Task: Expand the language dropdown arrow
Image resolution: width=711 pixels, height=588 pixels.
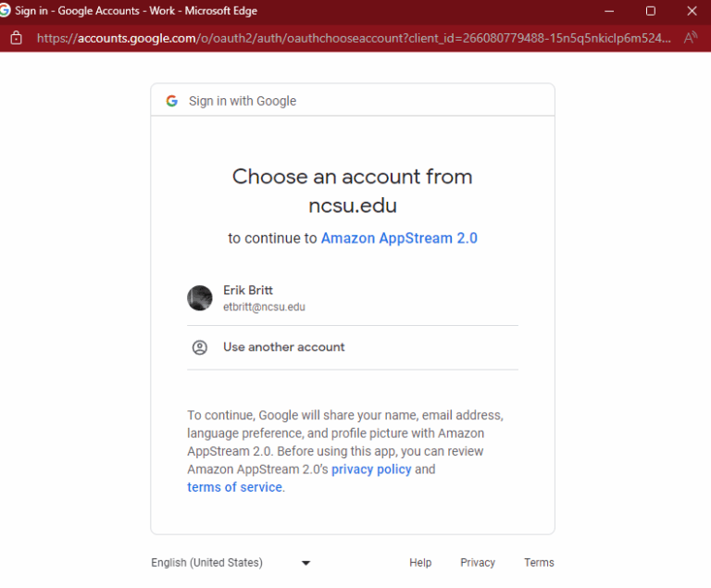Action: [306, 563]
